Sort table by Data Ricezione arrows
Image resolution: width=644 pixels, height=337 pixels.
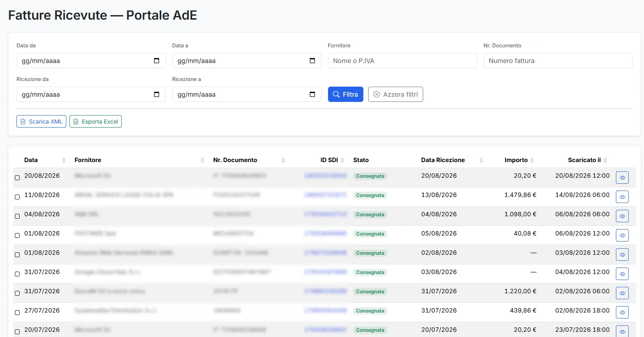coord(481,160)
